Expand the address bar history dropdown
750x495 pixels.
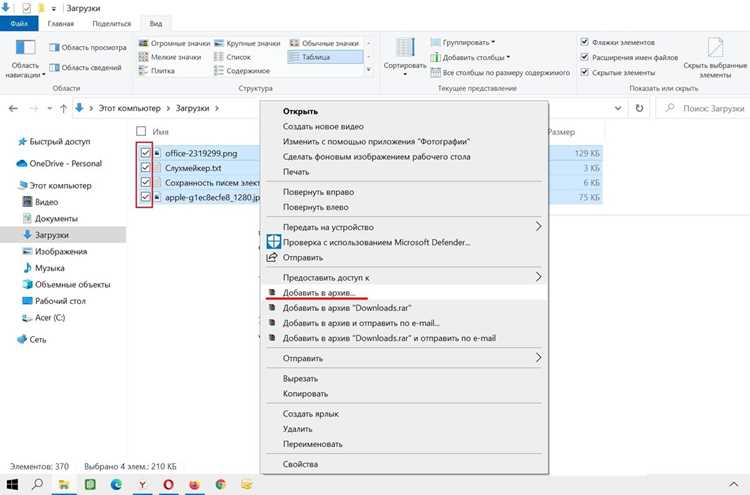pyautogui.click(x=618, y=108)
